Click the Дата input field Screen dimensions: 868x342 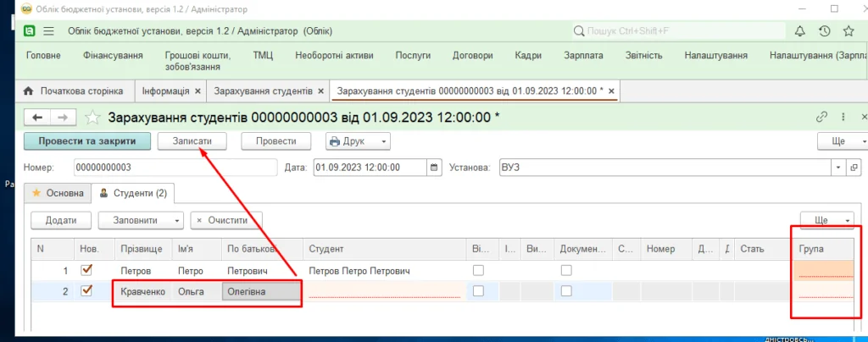pyautogui.click(x=370, y=168)
